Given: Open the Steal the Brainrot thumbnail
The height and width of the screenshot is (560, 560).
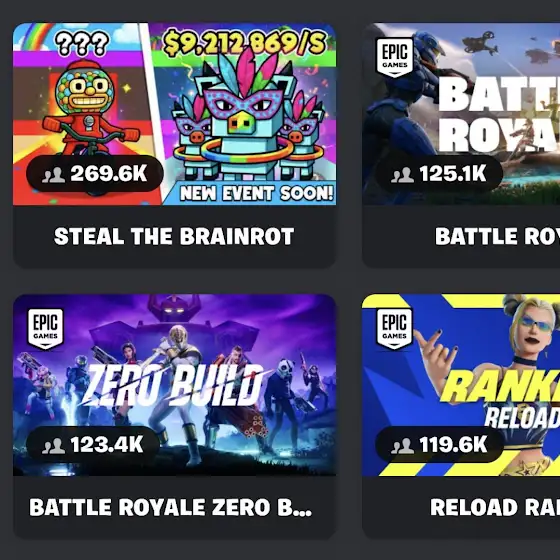Looking at the screenshot, I should (174, 114).
